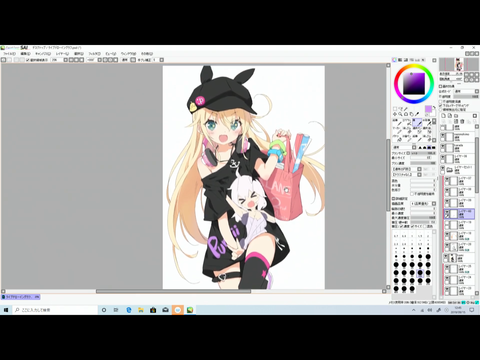Screen dimensions: 480x360
Task: Collapse the advanced settings section
Action: pyautogui.click(x=393, y=199)
